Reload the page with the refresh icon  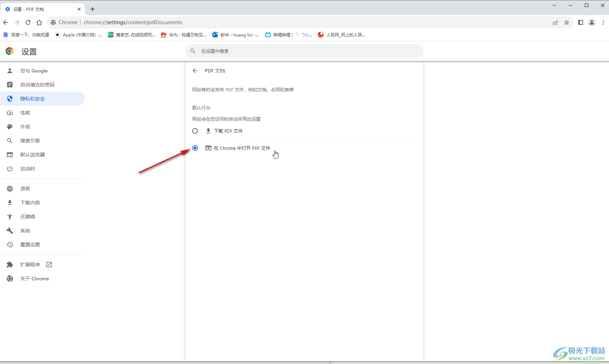(x=28, y=22)
